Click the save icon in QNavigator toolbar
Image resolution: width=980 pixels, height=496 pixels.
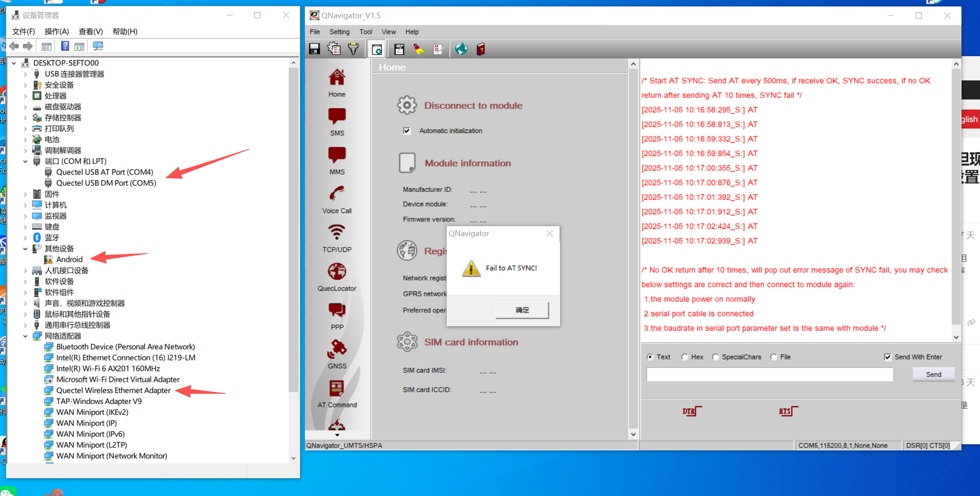314,49
